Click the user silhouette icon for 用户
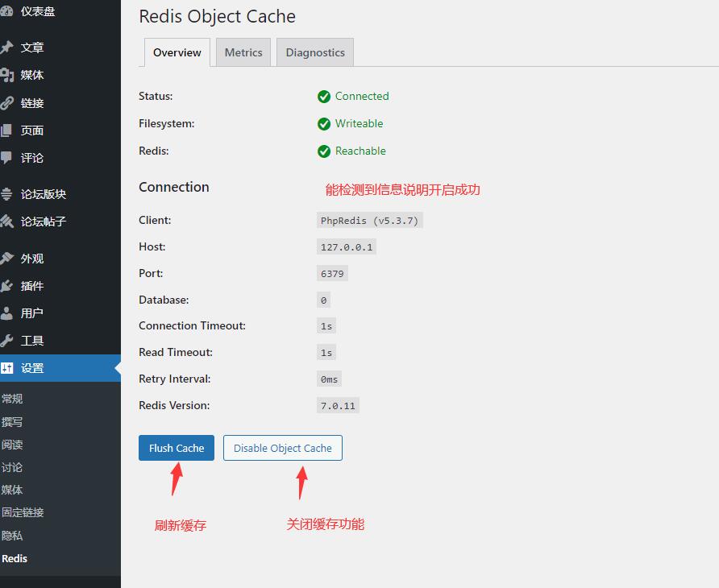The height and width of the screenshot is (588, 719). pos(6,313)
